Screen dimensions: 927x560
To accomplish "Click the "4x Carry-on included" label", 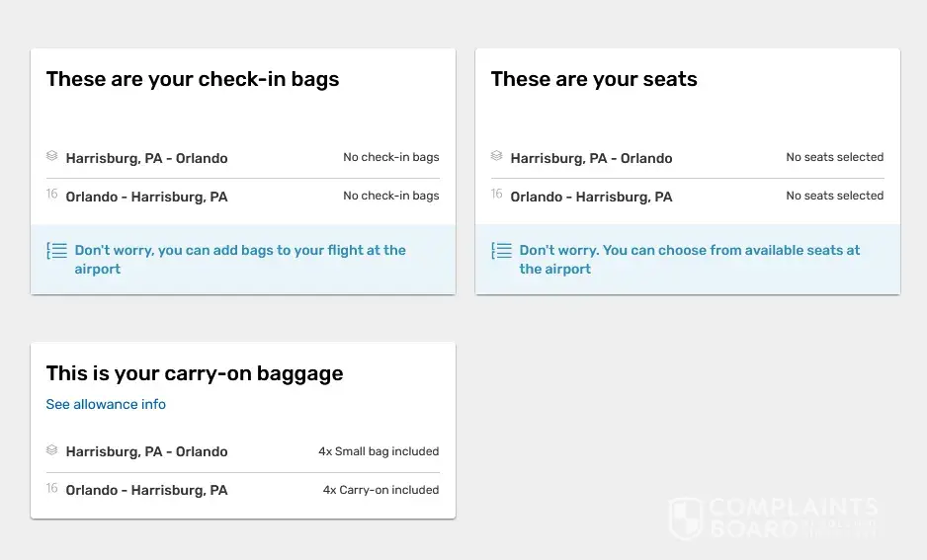I will (x=380, y=490).
